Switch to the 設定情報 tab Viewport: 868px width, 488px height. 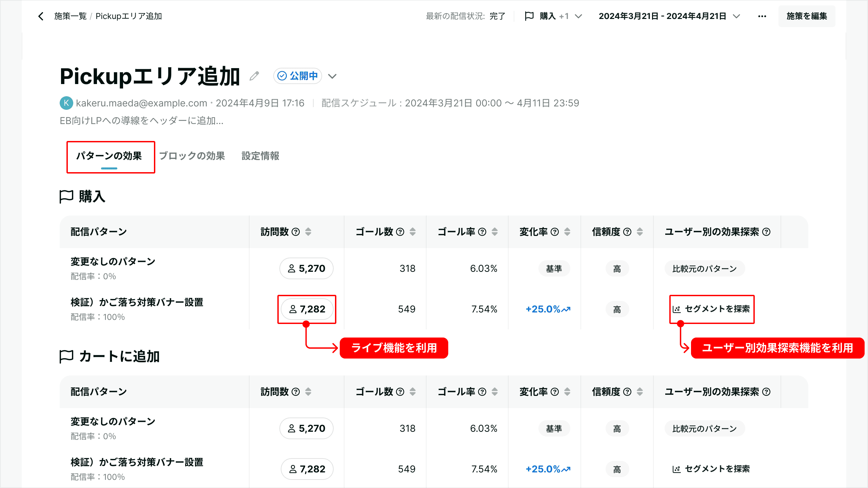[260, 156]
